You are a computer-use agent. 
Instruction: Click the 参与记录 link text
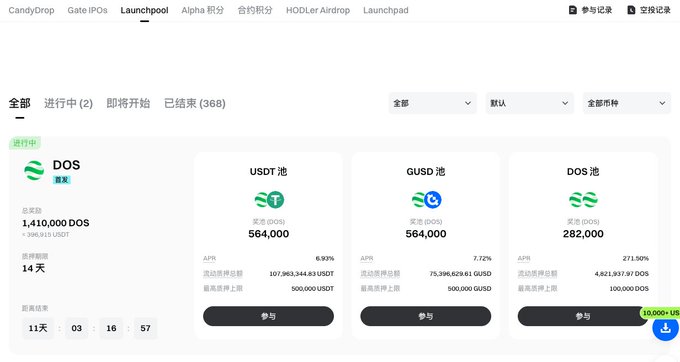[x=597, y=10]
